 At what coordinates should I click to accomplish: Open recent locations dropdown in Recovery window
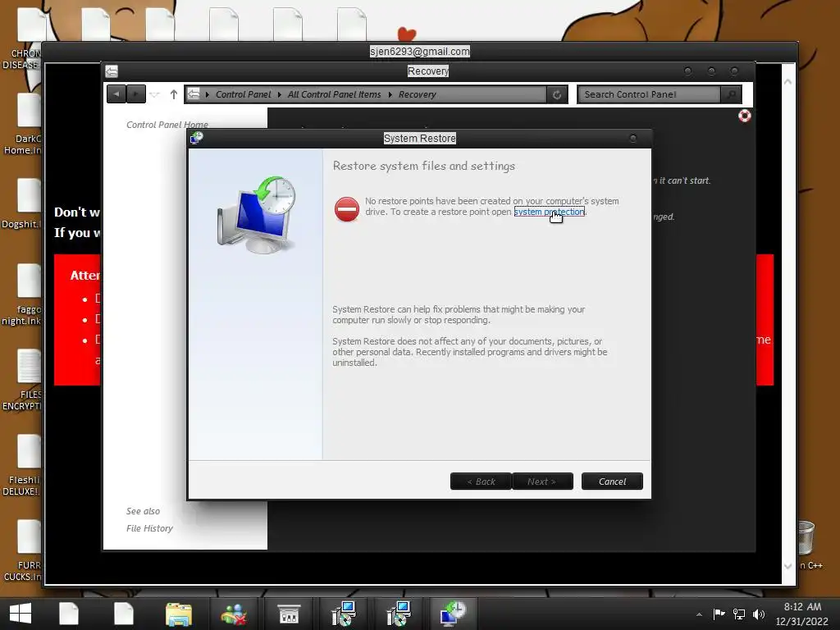155,95
